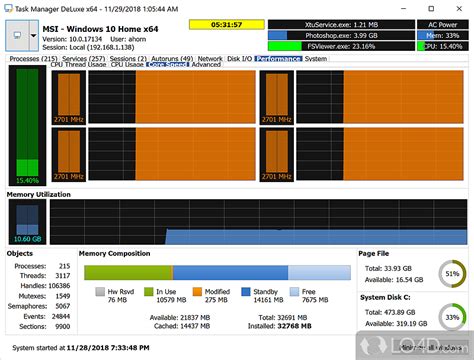This screenshot has height=360, width=474.
Task: Click the "Total: 32691 MB" text
Action: coord(283,318)
